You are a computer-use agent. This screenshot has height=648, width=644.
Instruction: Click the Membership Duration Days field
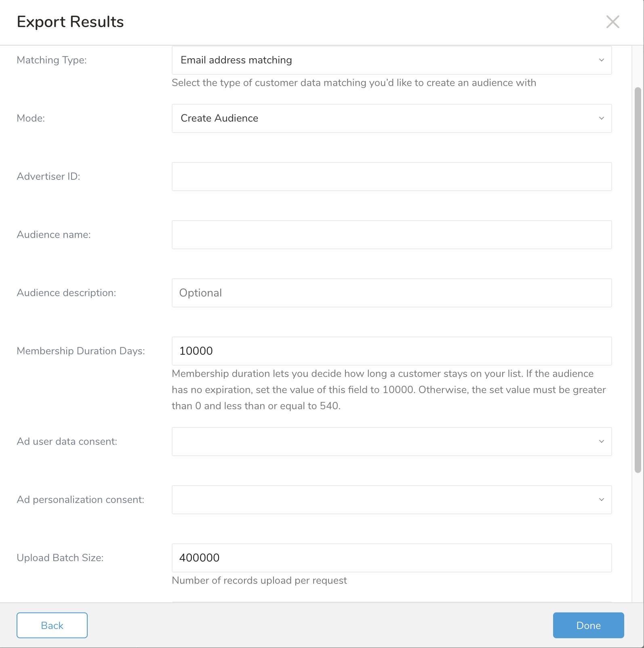[x=391, y=351]
